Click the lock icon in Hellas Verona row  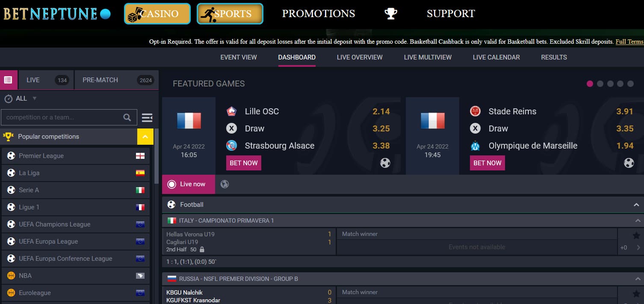(x=202, y=249)
